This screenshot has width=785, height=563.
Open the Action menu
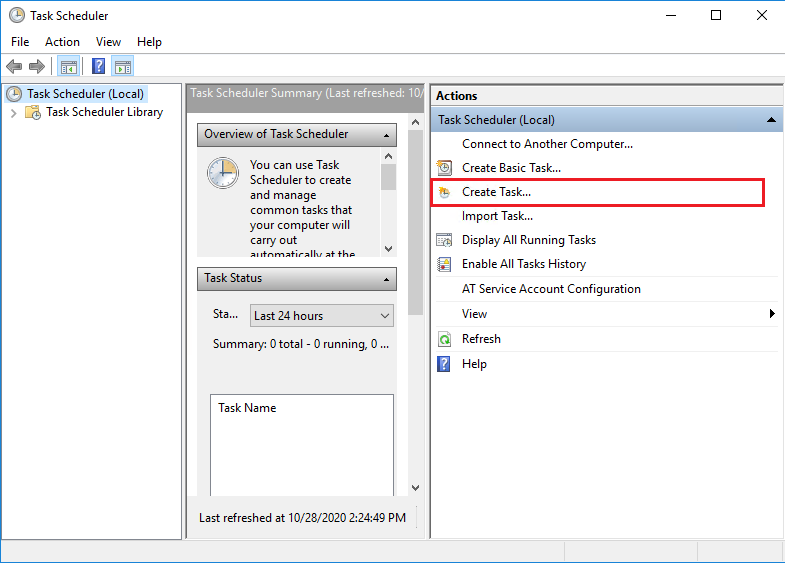click(x=62, y=42)
